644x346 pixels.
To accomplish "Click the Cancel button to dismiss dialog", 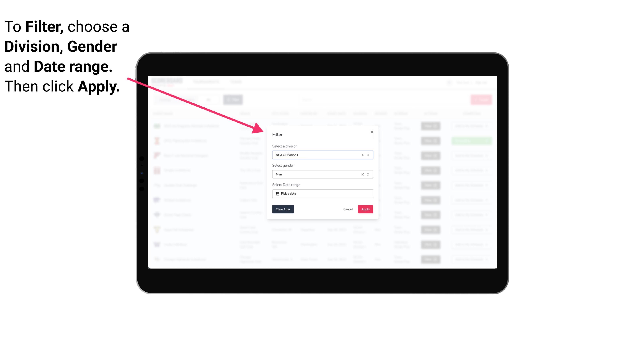I will pos(348,209).
